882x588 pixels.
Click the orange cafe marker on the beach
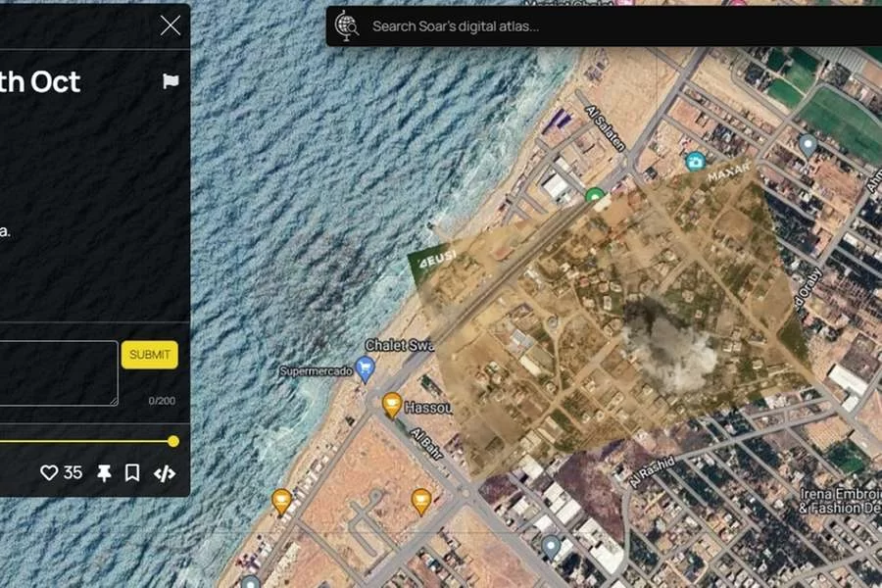point(282,501)
